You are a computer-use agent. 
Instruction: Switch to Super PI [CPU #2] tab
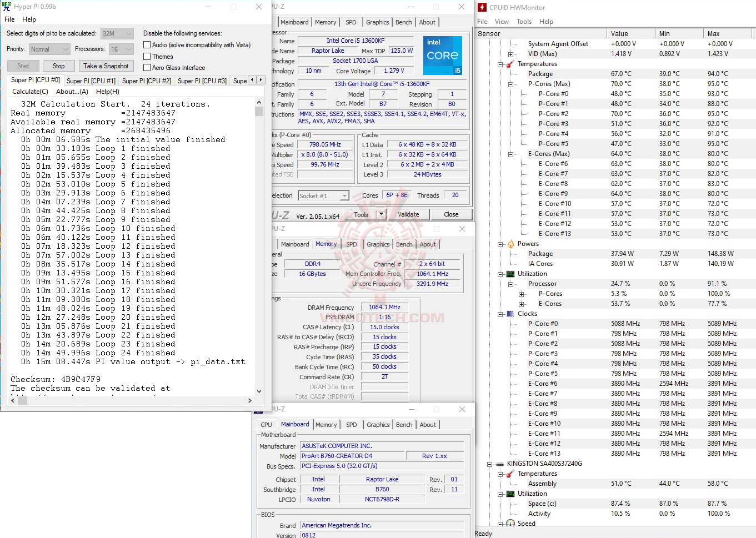(147, 81)
